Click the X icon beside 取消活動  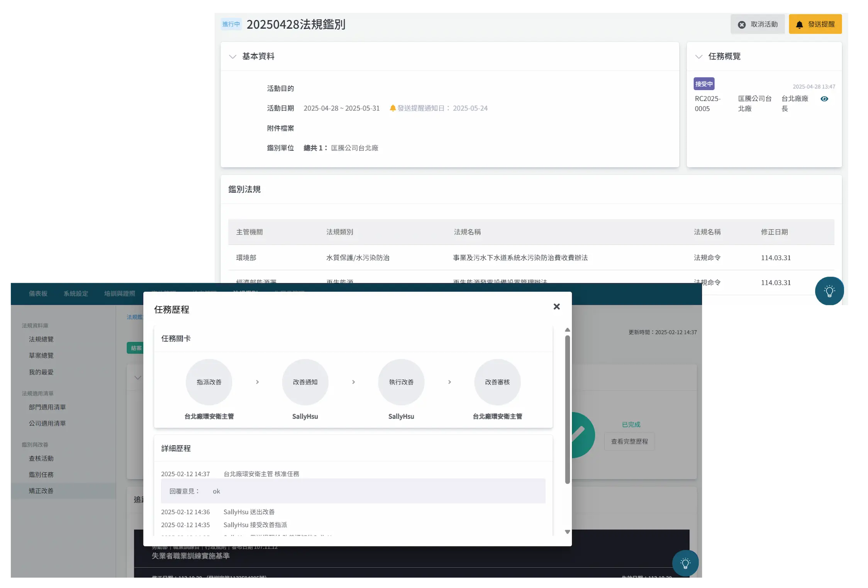[x=741, y=25]
